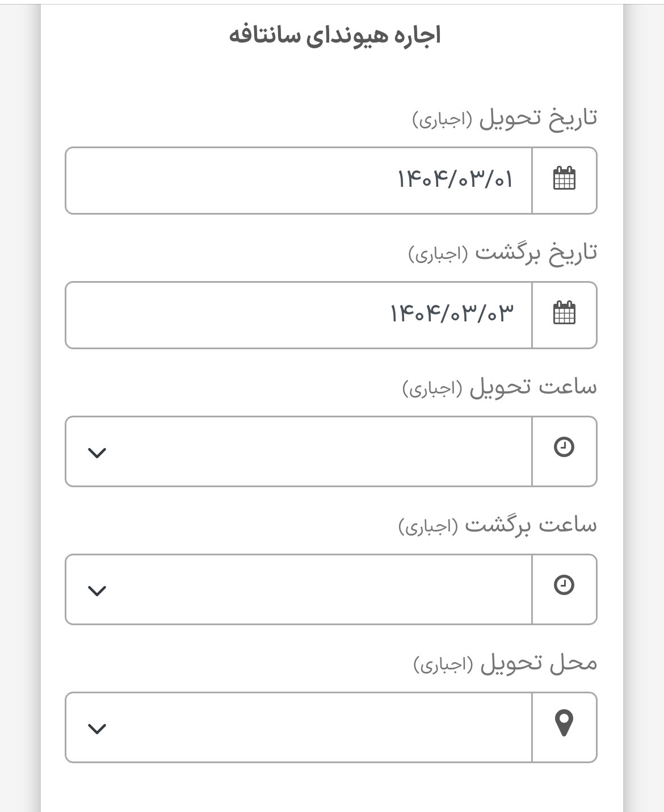Screen dimensions: 664x812
Task: Click the return date field showing ۱۴۰۴/۰۳/۰۳
Action: tap(298, 315)
